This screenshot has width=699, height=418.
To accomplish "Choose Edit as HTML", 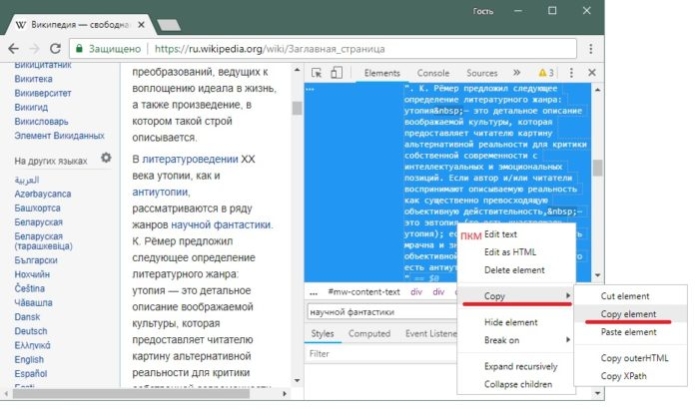I will [x=510, y=252].
